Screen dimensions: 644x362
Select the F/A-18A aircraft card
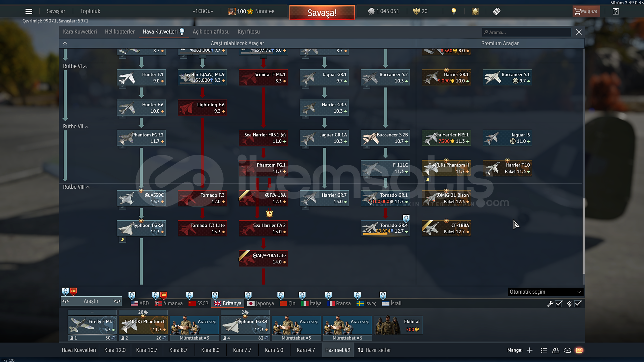tap(263, 198)
